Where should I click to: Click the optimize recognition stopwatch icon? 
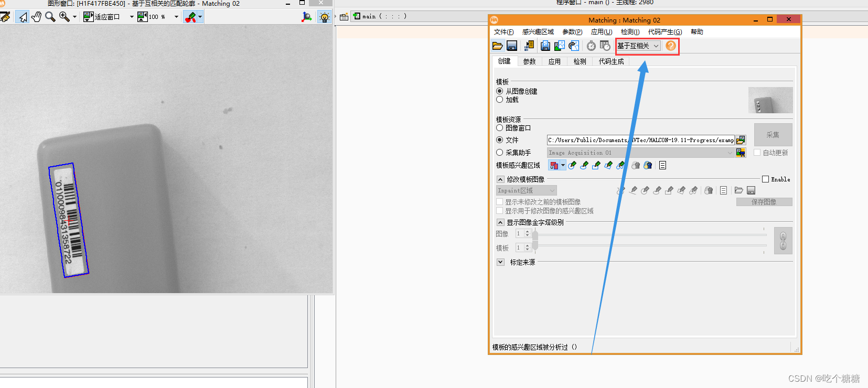(591, 46)
